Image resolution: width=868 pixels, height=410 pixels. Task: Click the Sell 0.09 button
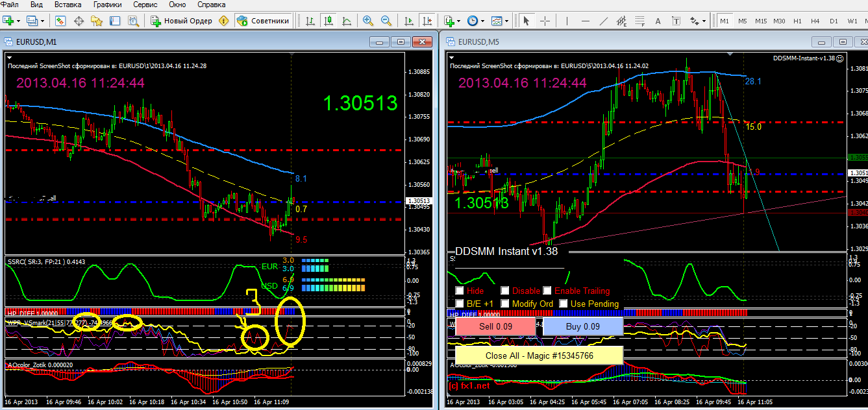[495, 326]
